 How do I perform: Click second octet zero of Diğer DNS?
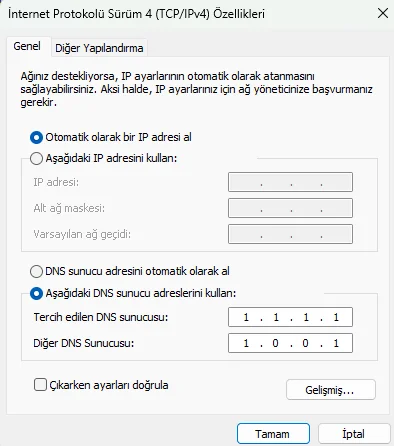click(x=275, y=343)
